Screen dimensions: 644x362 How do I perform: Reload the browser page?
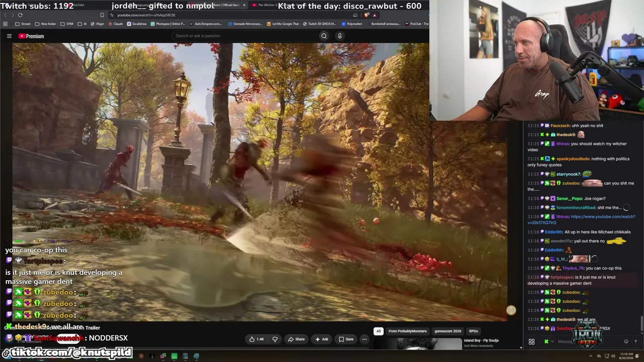20,15
